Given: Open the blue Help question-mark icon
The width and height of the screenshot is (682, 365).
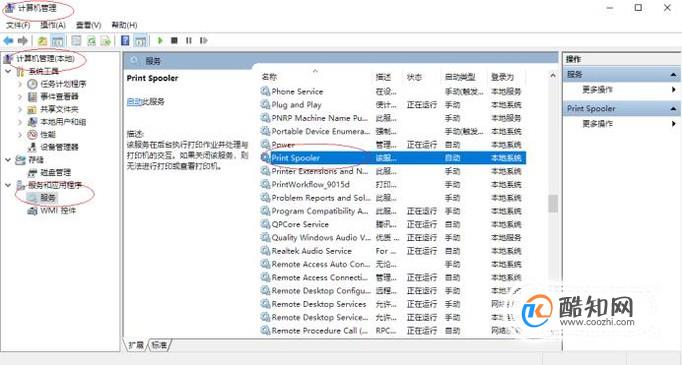Looking at the screenshot, I should coord(125,41).
